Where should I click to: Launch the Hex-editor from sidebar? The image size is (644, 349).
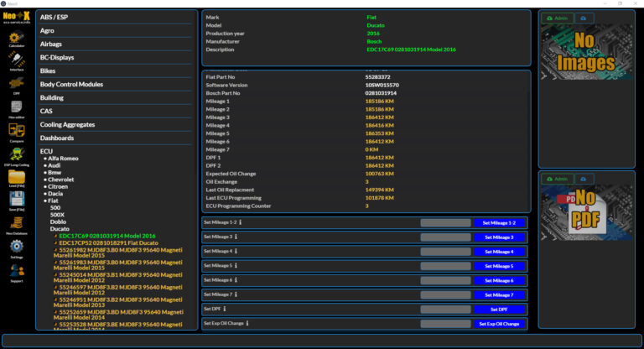[x=16, y=106]
